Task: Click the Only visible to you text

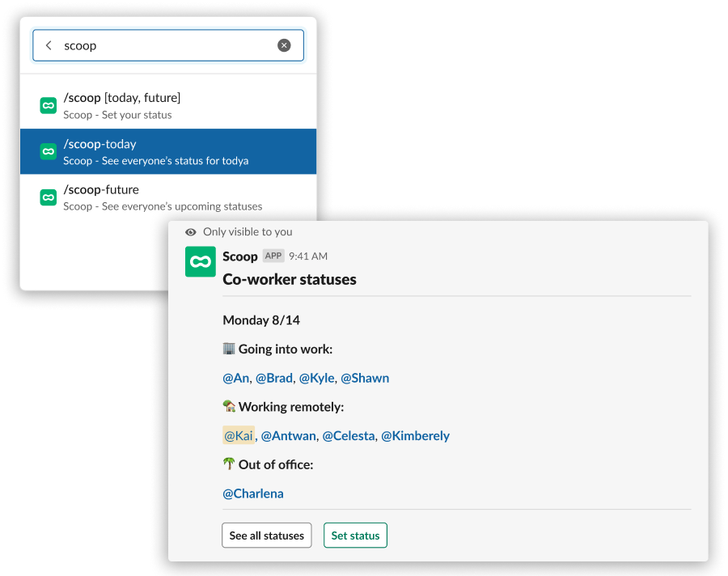Action: [x=248, y=232]
